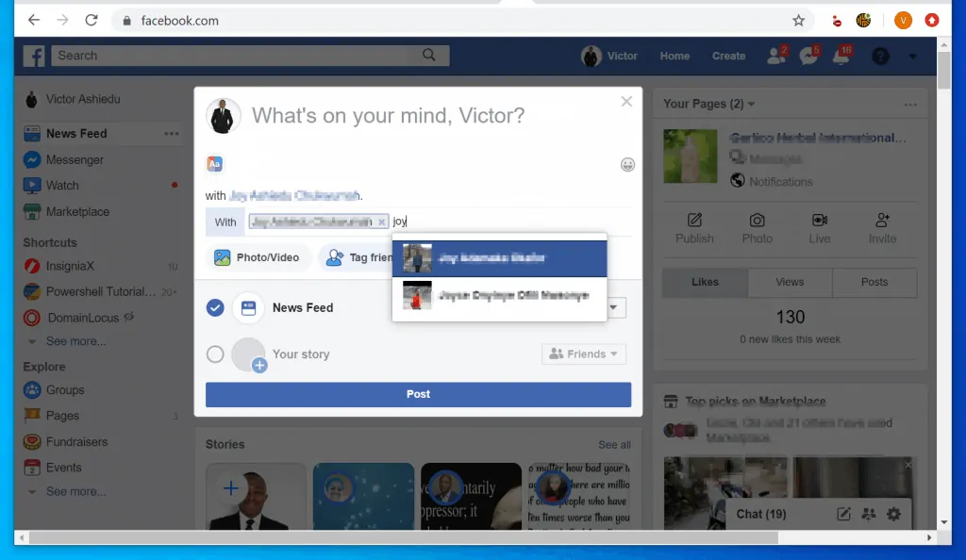
Task: Switch to Likes tab
Action: [706, 282]
